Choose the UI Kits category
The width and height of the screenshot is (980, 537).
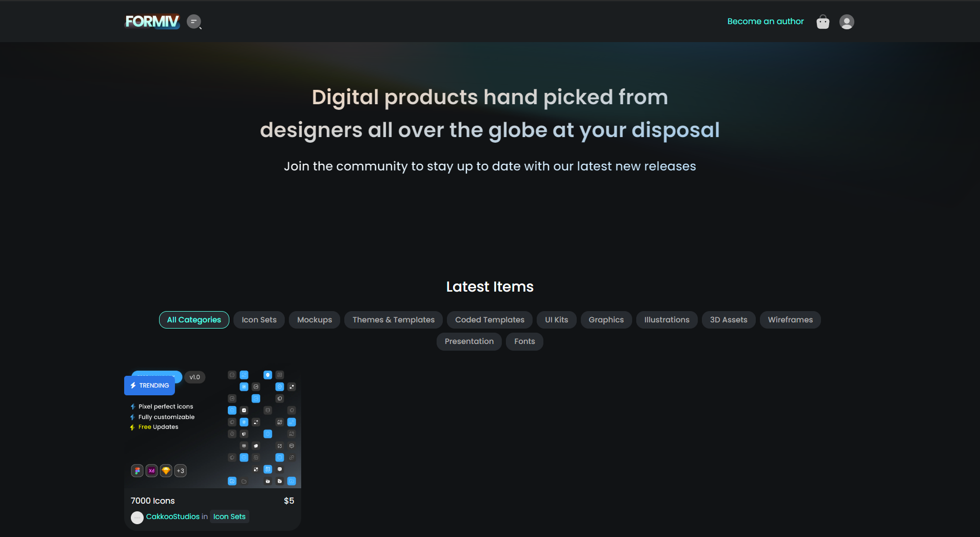[557, 320]
